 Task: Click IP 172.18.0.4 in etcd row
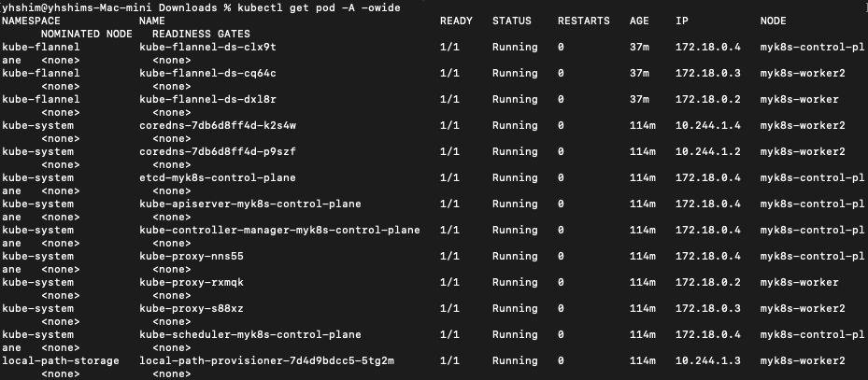pos(708,177)
